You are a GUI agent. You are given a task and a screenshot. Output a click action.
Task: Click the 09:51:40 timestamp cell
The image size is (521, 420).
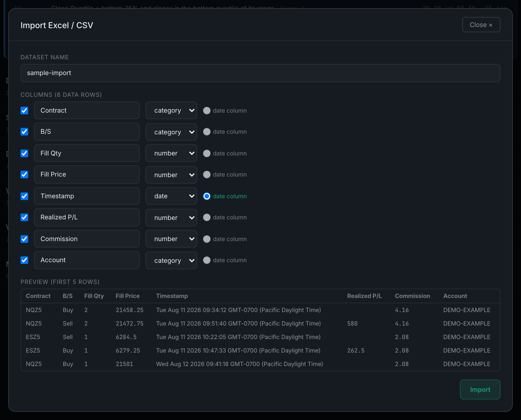point(238,324)
